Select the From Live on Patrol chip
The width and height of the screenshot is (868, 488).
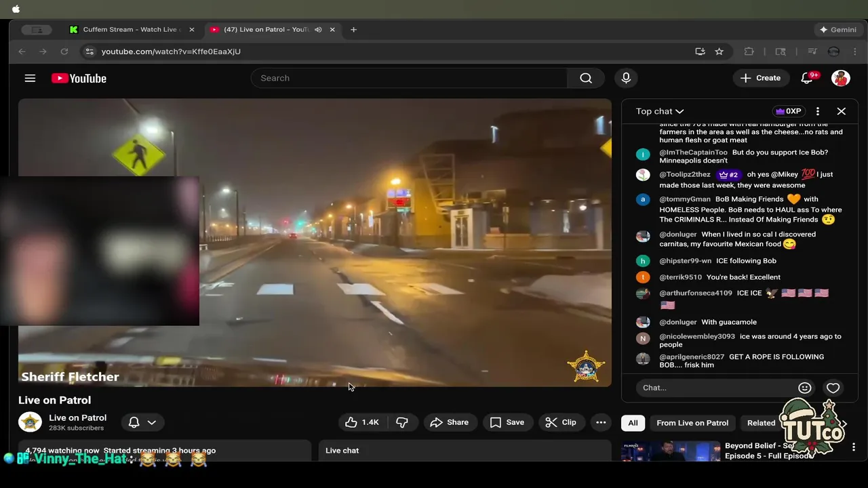pyautogui.click(x=692, y=423)
